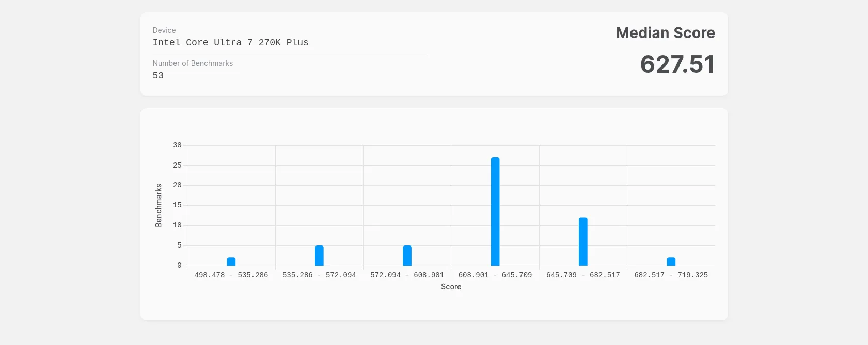Click the tallest bar for 608.901 - 645.709
Screen dimensions: 868x345
click(x=495, y=211)
